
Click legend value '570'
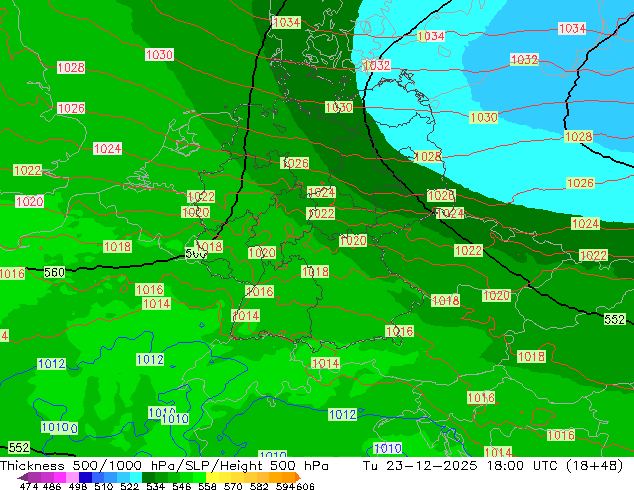[x=233, y=486]
